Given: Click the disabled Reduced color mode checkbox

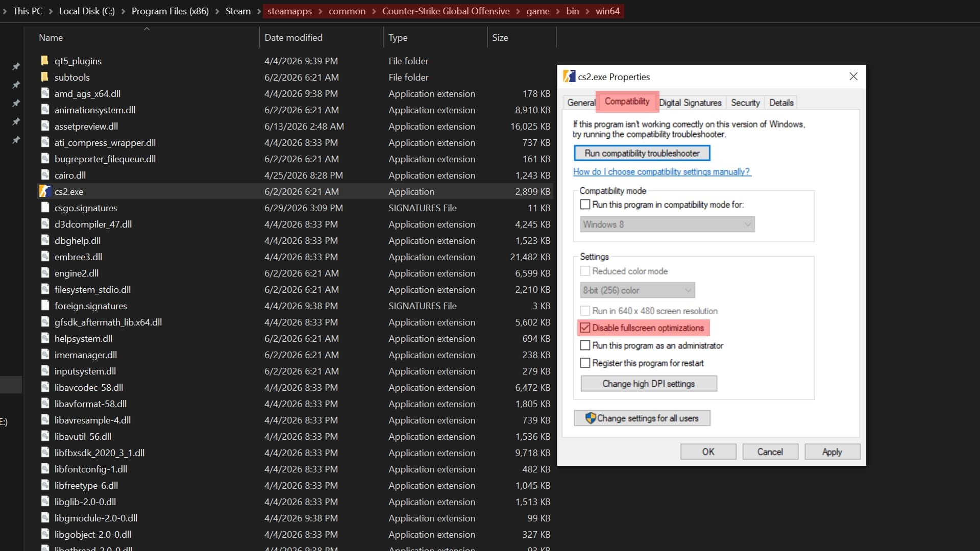Looking at the screenshot, I should pos(585,271).
